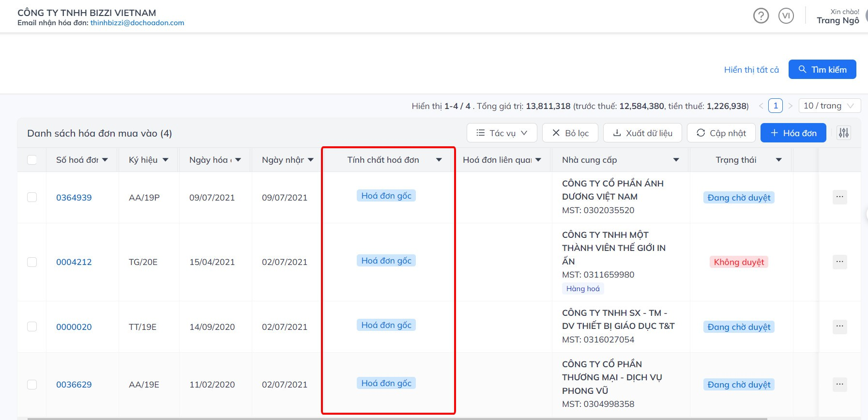Screen dimensions: 868x420
Task: Open the Tác vụ dropdown menu
Action: coord(502,133)
